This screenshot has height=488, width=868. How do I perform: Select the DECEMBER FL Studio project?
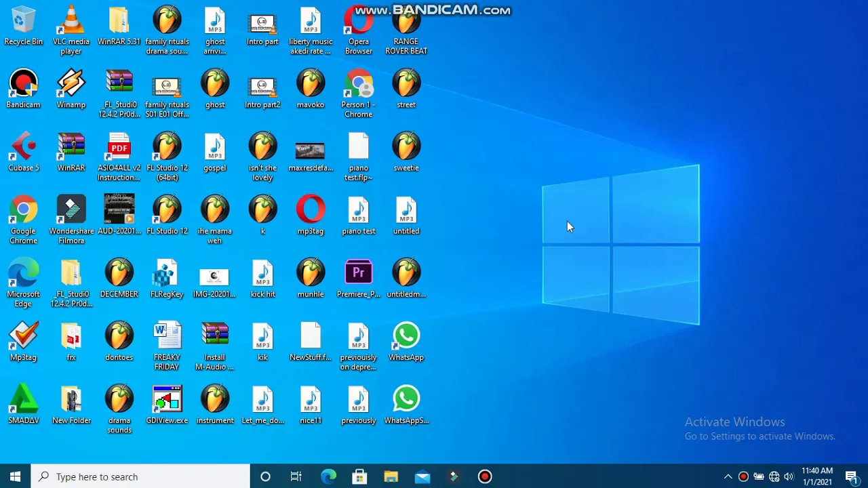tap(119, 278)
